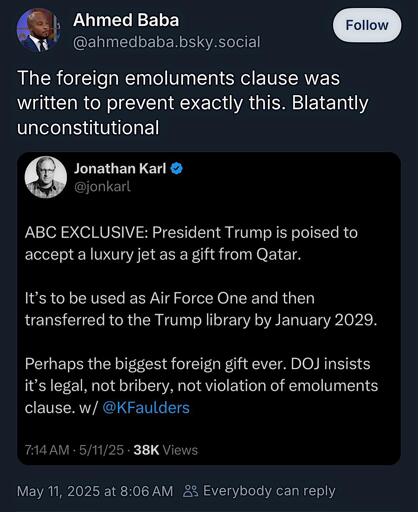The height and width of the screenshot is (512, 418).
Task: Click the Ahmed Baba display name
Action: 126,20
